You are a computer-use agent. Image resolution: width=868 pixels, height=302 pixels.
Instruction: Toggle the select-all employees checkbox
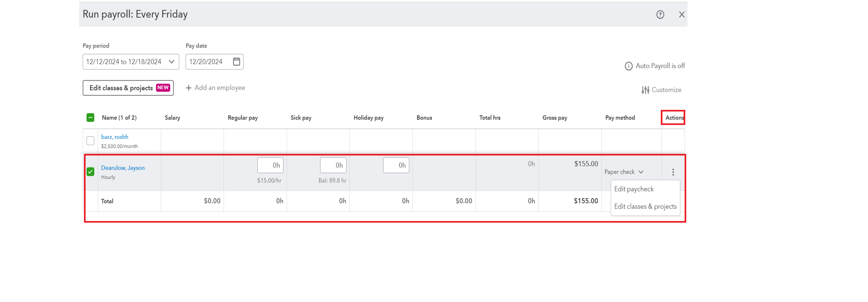click(x=90, y=118)
